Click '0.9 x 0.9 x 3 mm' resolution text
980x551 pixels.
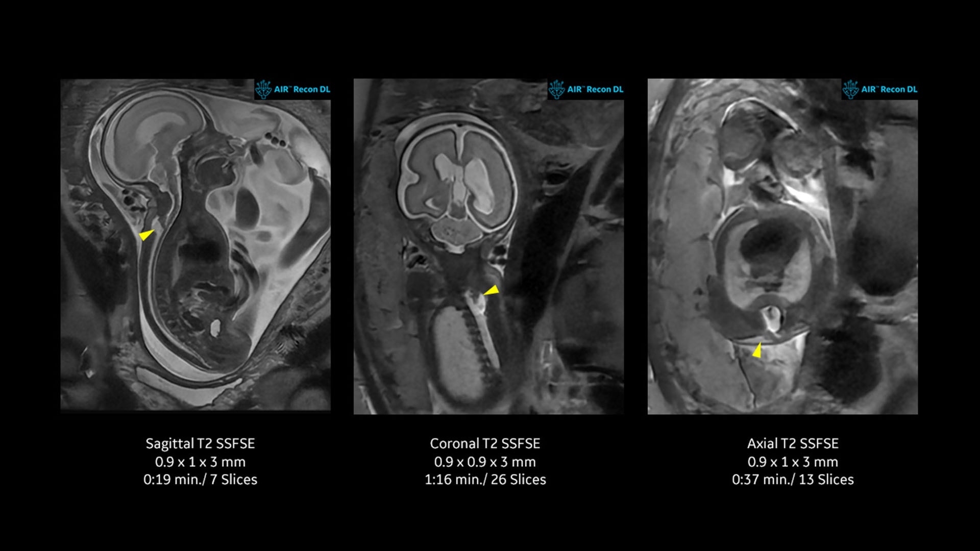click(485, 462)
